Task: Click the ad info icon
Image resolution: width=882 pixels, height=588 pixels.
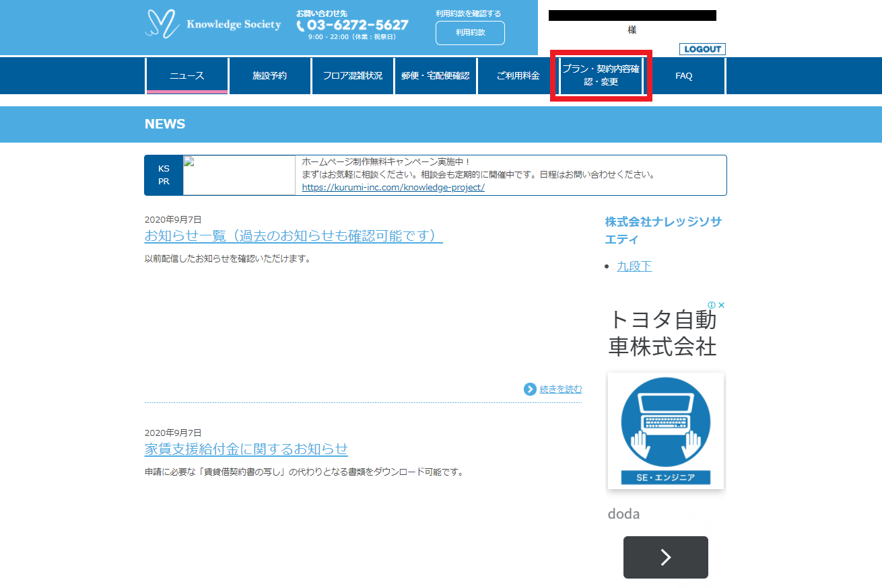Action: (711, 305)
